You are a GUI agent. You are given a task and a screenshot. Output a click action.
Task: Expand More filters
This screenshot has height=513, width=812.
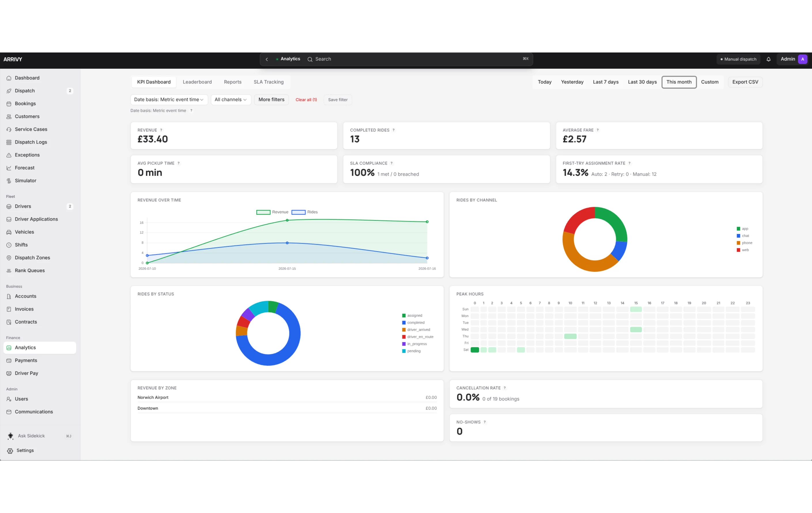(x=272, y=99)
